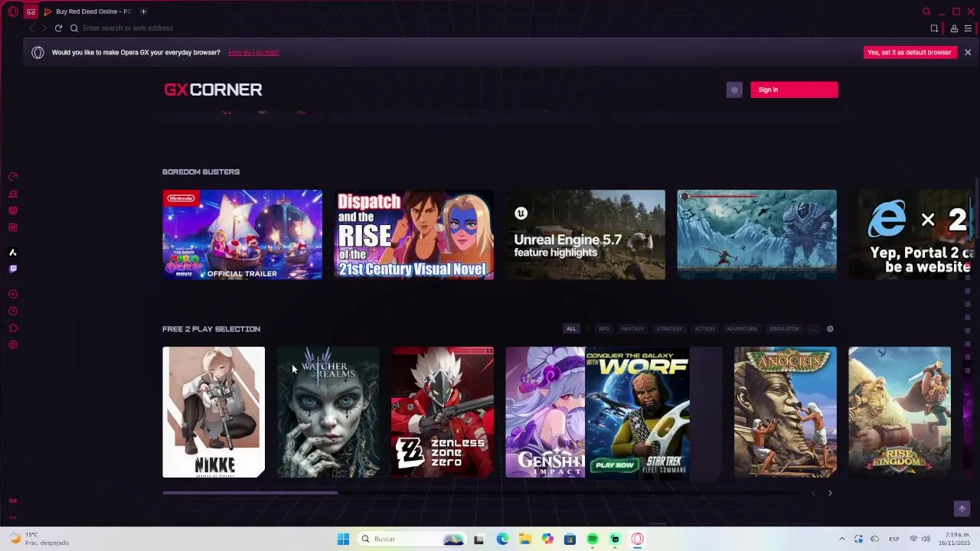Open the GX Corner tab button
980x551 pixels.
31,11
